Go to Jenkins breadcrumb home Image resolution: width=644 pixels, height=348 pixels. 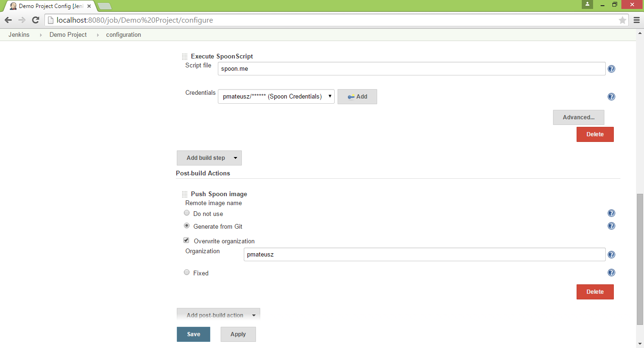(x=19, y=35)
